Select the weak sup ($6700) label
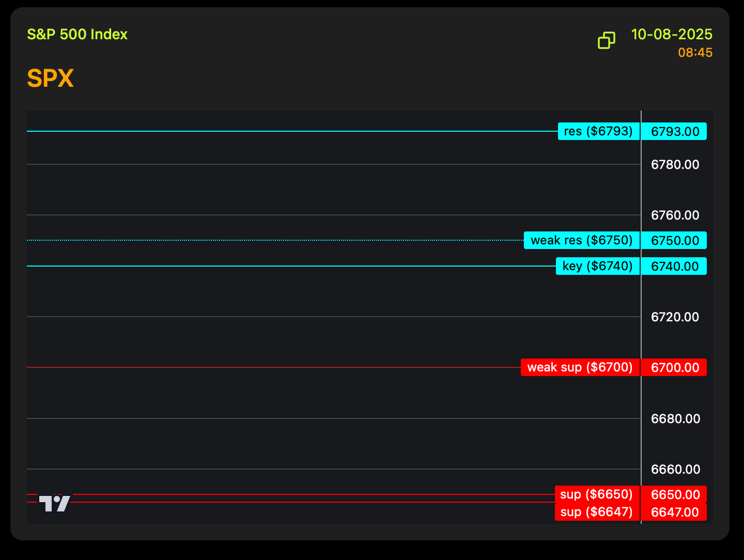The width and height of the screenshot is (744, 560). coord(580,367)
